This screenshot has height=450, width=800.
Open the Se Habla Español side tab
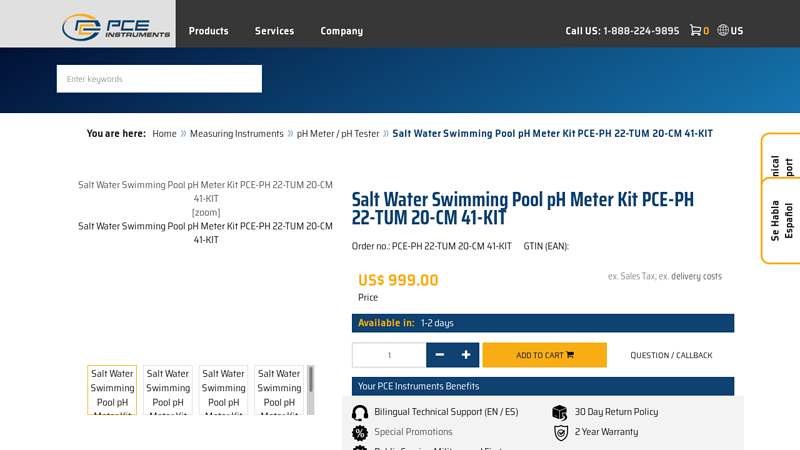tap(781, 220)
